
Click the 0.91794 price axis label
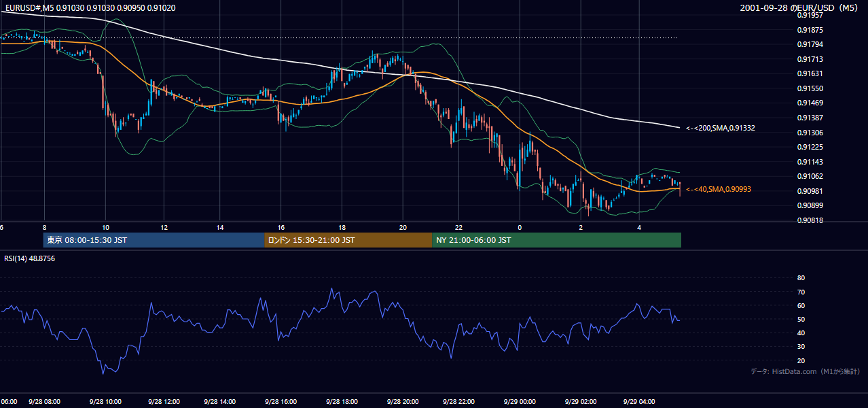click(810, 44)
